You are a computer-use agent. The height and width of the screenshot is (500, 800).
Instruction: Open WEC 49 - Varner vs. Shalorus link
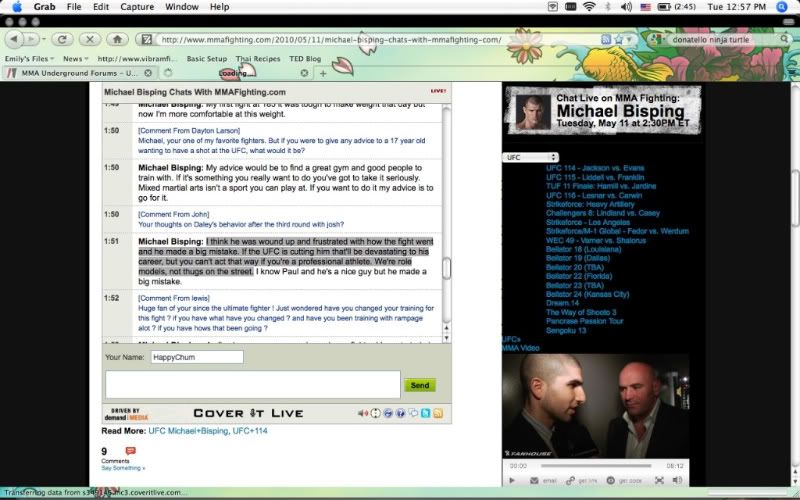coord(596,240)
